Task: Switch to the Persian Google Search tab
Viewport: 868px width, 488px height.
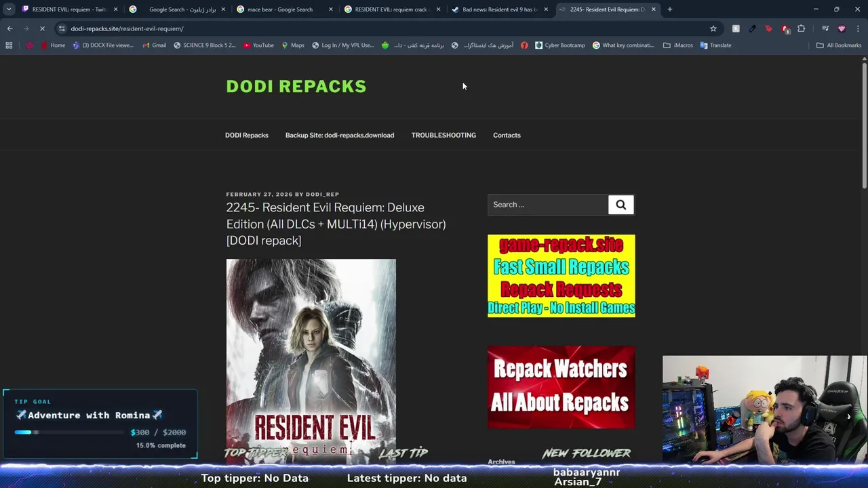Action: click(x=176, y=9)
